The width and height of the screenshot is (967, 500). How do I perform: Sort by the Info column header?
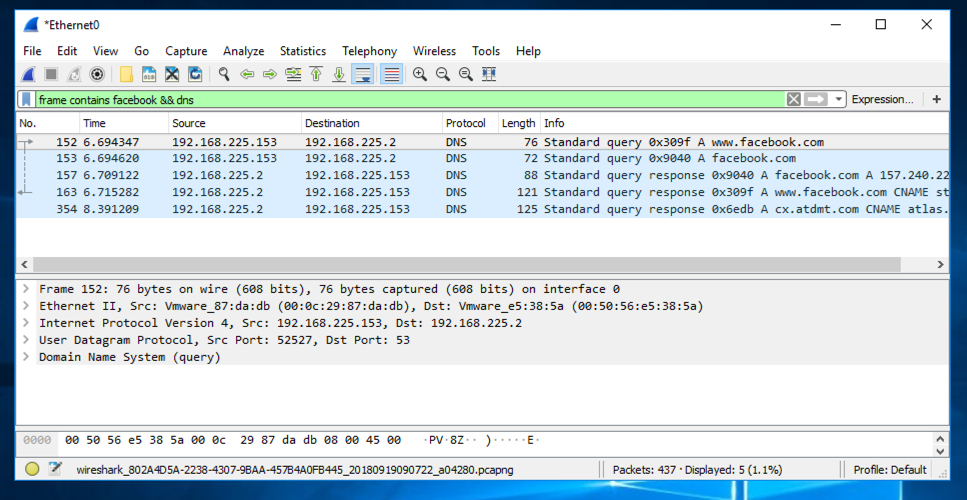click(x=745, y=123)
